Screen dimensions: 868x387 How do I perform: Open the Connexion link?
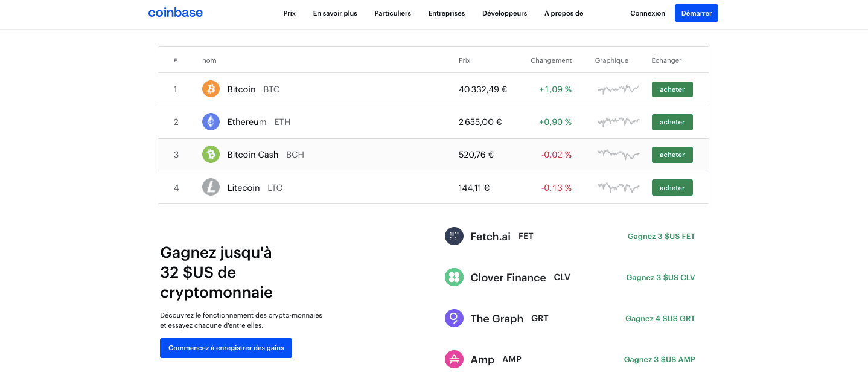(647, 13)
